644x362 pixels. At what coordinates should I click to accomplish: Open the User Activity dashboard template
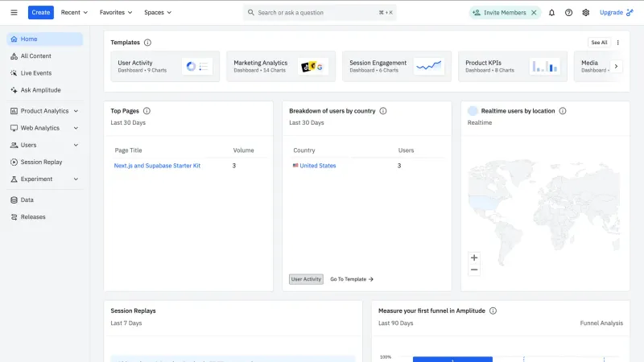click(x=165, y=66)
